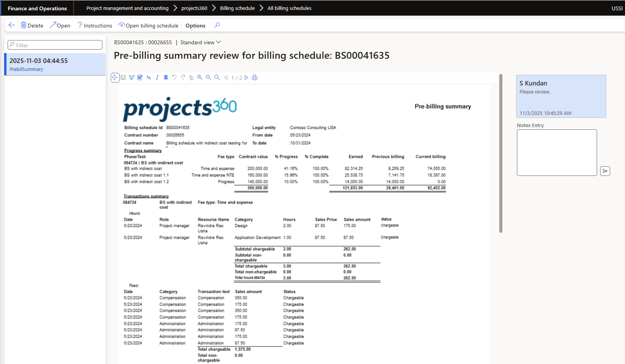Screen dimensions: 625x364
Task: Toggle italic text formatting
Action: (x=157, y=77)
